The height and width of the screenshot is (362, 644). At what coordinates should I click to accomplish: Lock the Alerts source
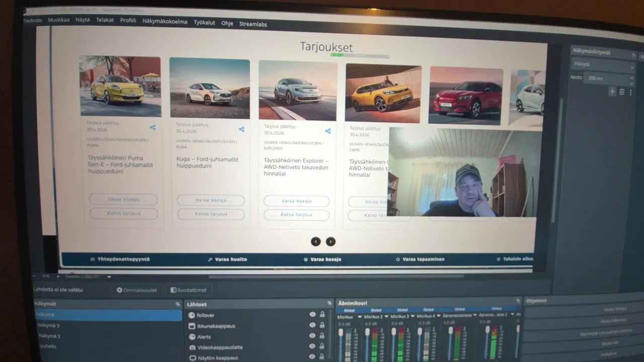click(323, 335)
